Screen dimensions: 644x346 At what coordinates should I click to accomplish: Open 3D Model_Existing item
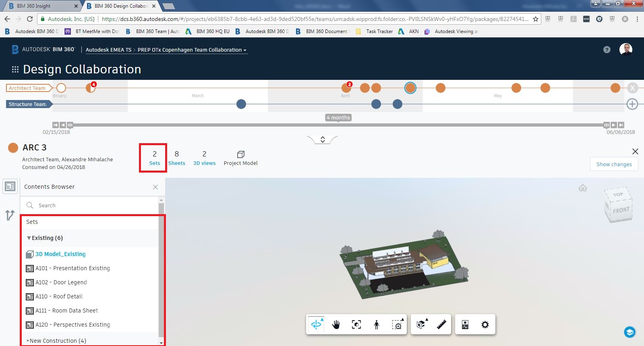[x=60, y=254]
